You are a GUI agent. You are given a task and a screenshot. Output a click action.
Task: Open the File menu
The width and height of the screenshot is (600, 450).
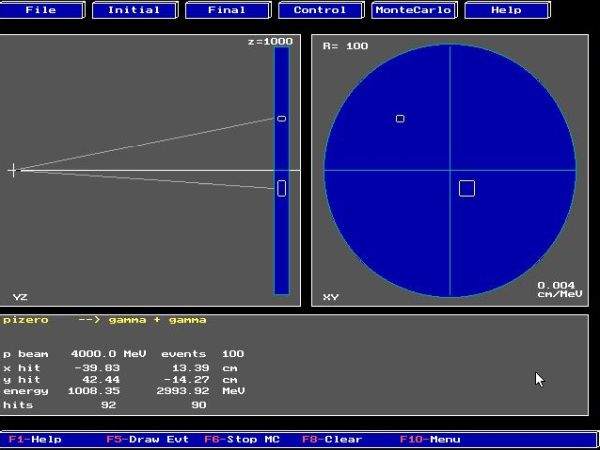click(x=41, y=10)
